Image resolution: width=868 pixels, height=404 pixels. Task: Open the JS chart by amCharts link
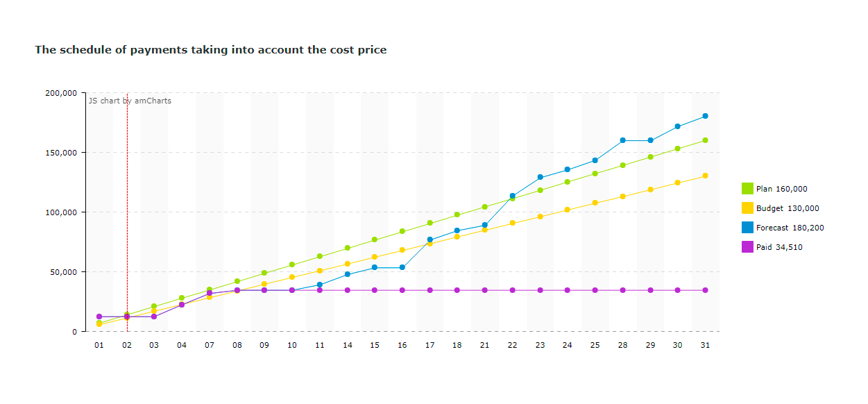point(130,101)
